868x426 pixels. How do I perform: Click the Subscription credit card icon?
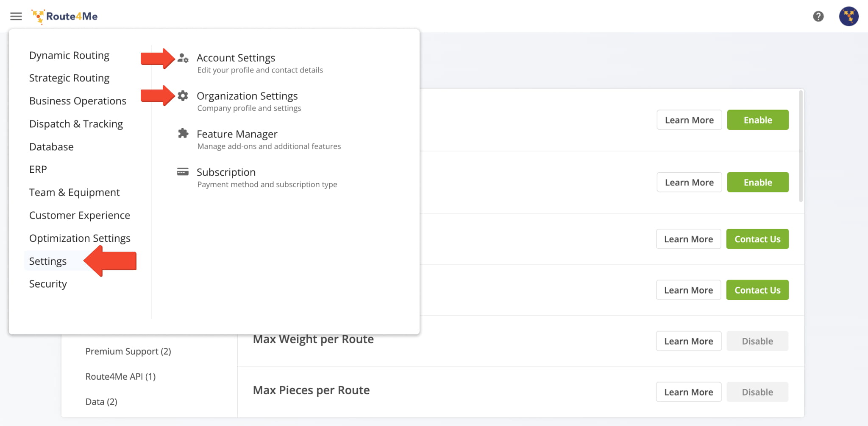pos(183,172)
